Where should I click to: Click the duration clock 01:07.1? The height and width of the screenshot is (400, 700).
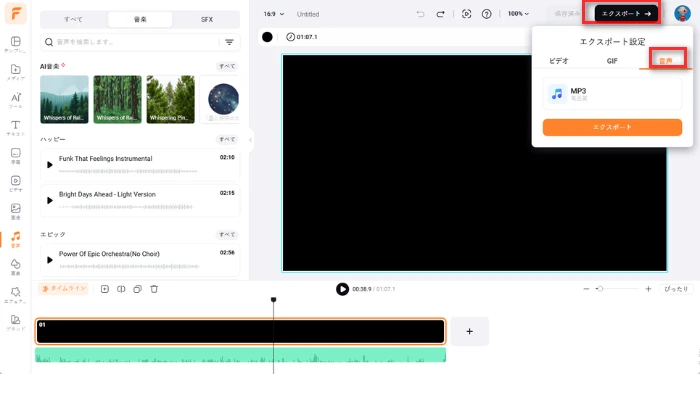coord(302,37)
